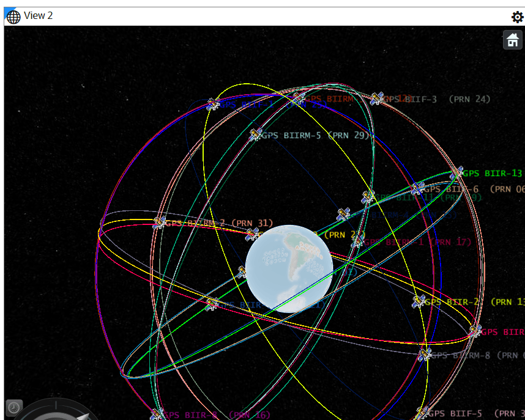Select the GPS BIIR-2 (PRN 13) satellite icon
This screenshot has height=420, width=525.
click(x=419, y=301)
